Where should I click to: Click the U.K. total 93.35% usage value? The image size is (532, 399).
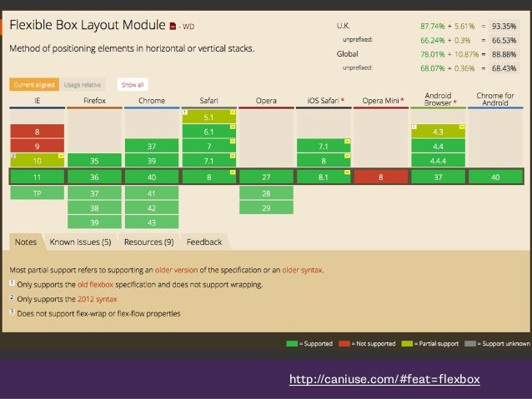[x=504, y=26]
